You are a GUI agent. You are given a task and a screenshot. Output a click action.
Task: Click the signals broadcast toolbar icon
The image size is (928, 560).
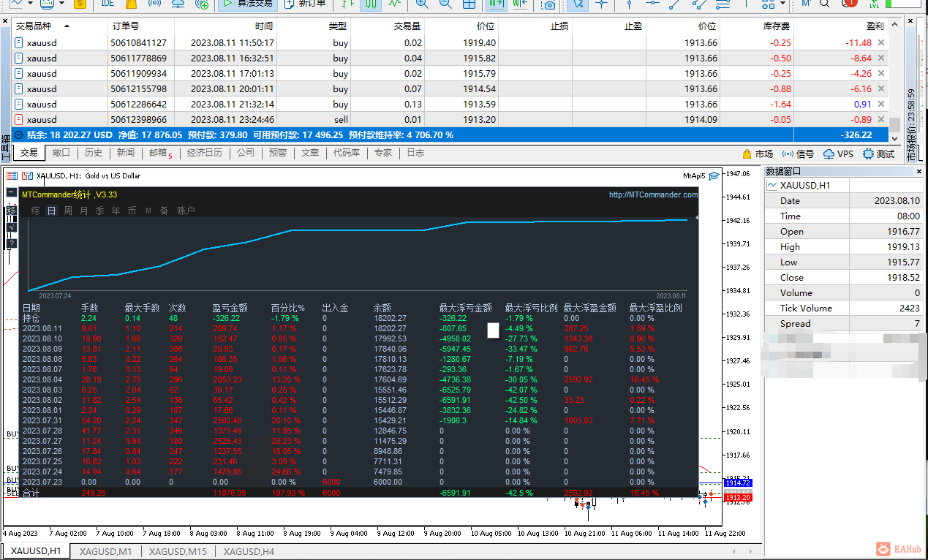click(x=154, y=4)
